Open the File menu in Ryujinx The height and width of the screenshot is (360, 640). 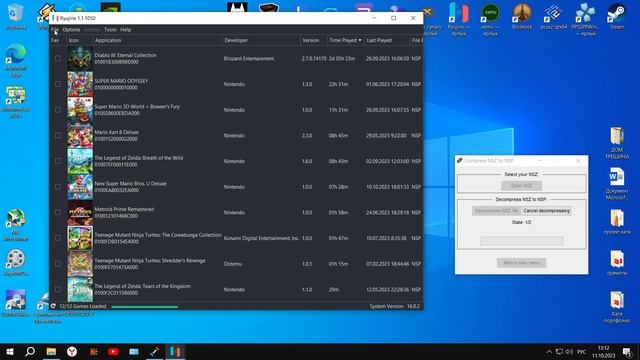coord(54,30)
